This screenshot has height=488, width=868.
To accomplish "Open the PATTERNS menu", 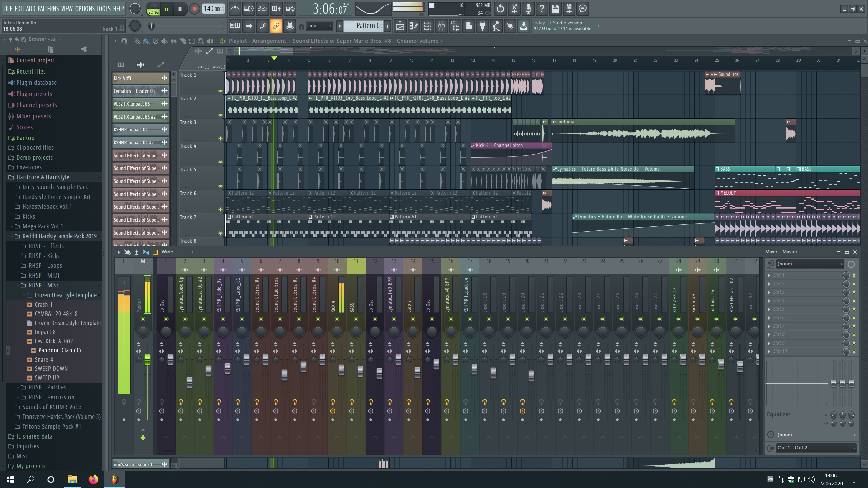I will pyautogui.click(x=48, y=9).
